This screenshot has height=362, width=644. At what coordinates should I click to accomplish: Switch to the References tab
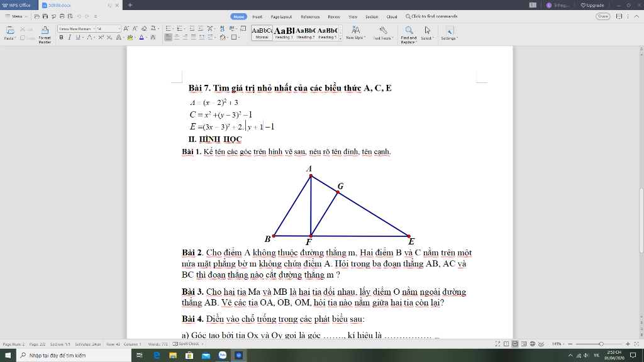point(310,17)
